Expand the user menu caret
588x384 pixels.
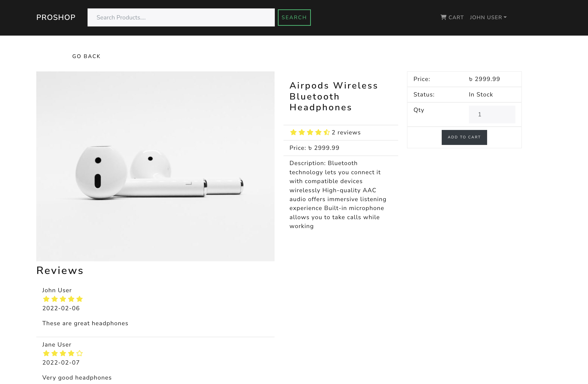tap(505, 17)
